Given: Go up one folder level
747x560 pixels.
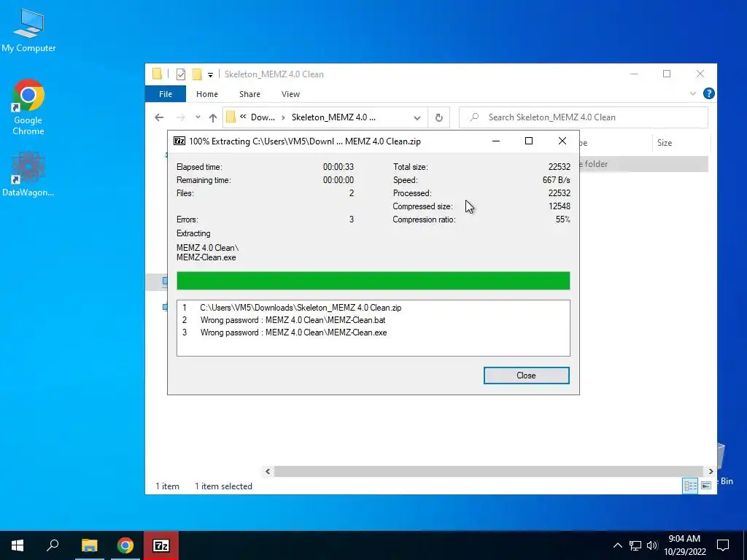Looking at the screenshot, I should (x=213, y=117).
